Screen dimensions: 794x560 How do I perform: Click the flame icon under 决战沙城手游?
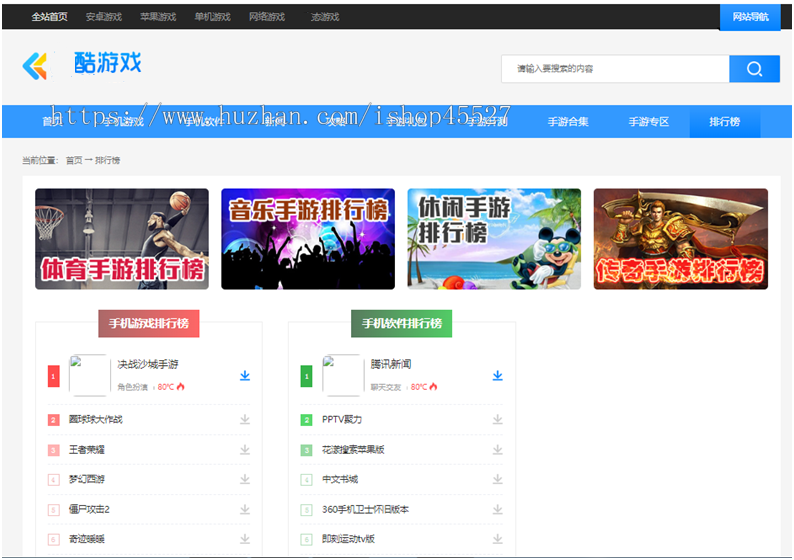point(181,387)
